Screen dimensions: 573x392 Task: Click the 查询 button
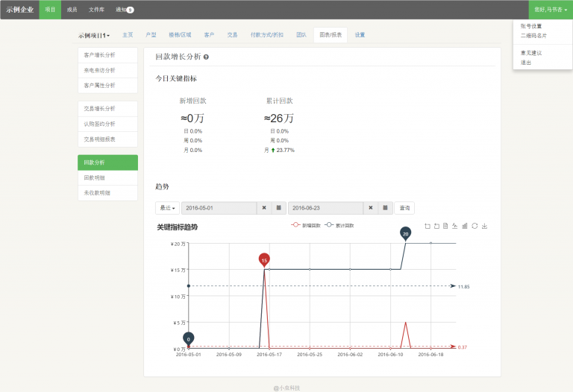pos(404,208)
